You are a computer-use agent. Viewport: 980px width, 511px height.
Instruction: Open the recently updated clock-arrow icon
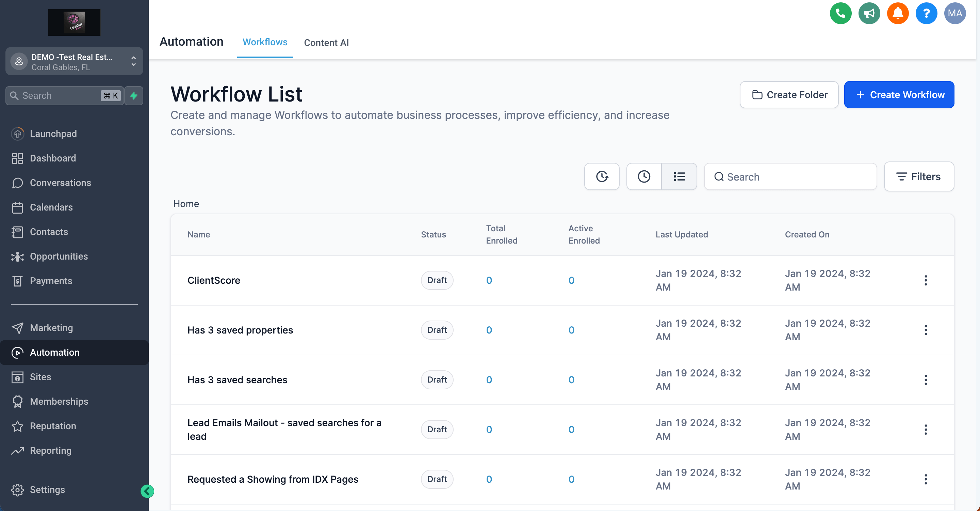(x=602, y=176)
